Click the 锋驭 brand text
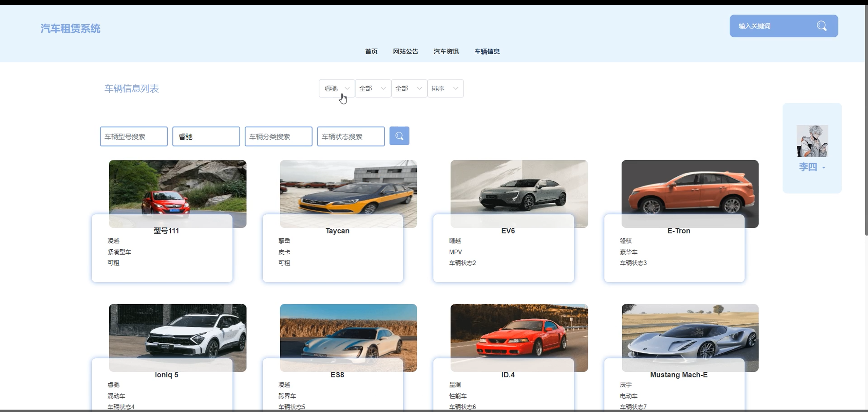 click(626, 241)
